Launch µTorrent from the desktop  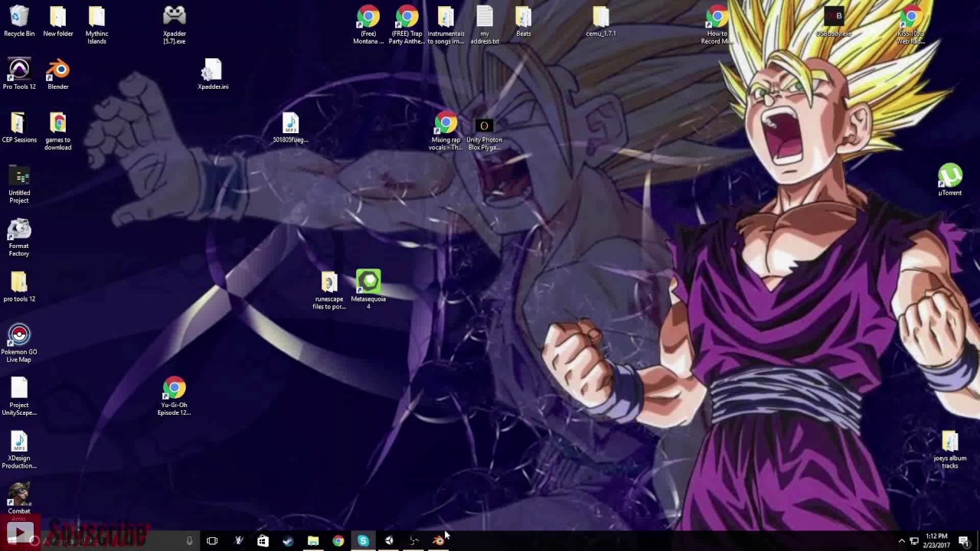coord(950,181)
